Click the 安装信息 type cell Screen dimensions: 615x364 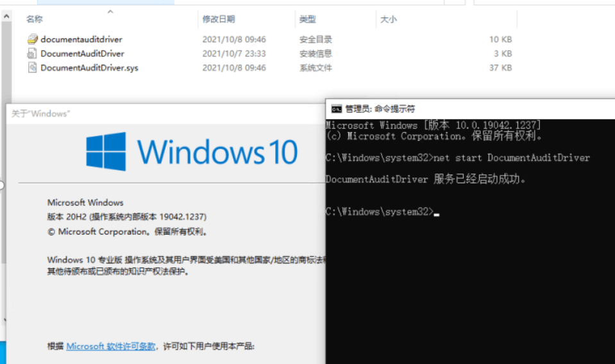pos(316,53)
